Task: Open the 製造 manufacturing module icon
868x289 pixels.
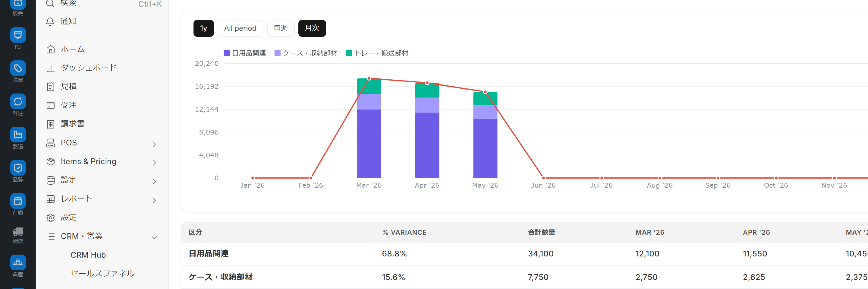Action: 18,135
